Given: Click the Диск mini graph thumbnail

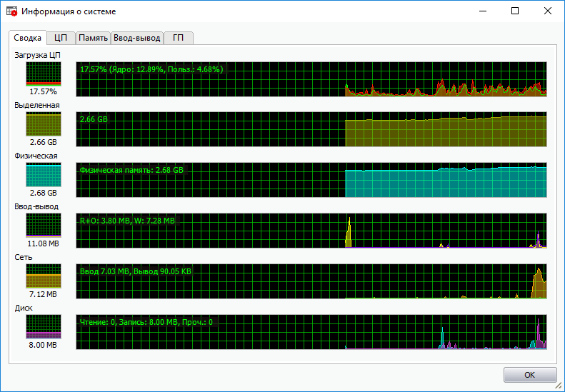Looking at the screenshot, I should point(44,327).
